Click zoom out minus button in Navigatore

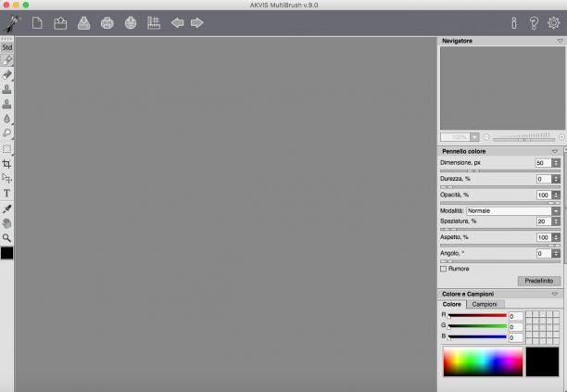pos(486,137)
